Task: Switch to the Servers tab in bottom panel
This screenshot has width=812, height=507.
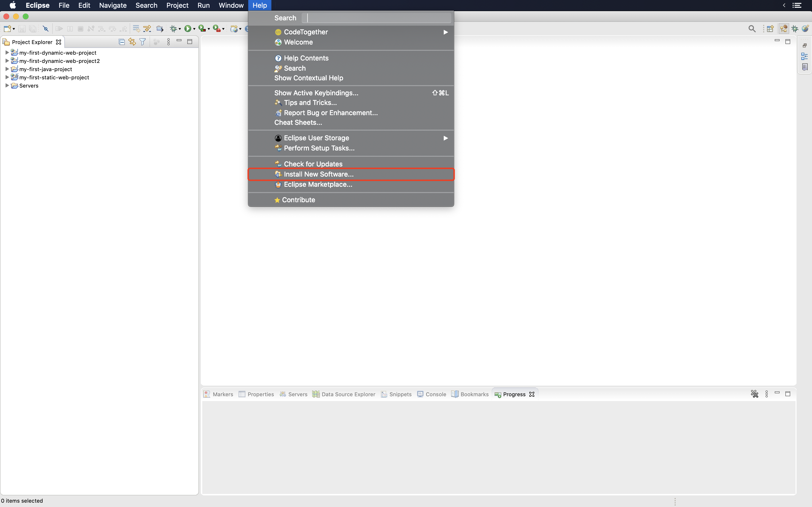Action: click(x=293, y=394)
